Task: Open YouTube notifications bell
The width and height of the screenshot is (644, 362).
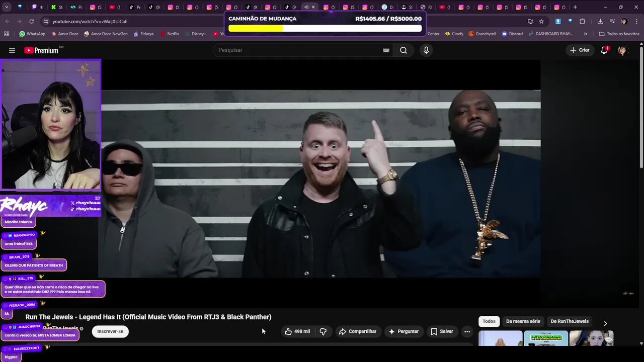Action: click(604, 50)
